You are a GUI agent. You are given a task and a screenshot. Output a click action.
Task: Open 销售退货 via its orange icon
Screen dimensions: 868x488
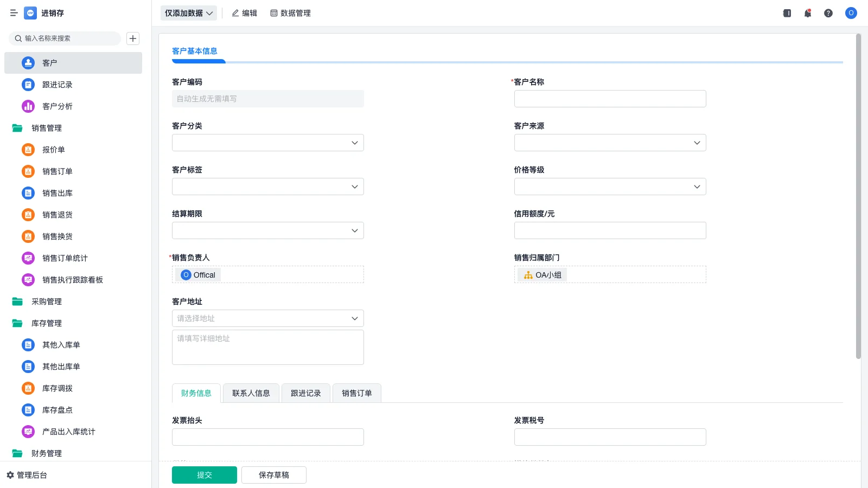(x=28, y=215)
